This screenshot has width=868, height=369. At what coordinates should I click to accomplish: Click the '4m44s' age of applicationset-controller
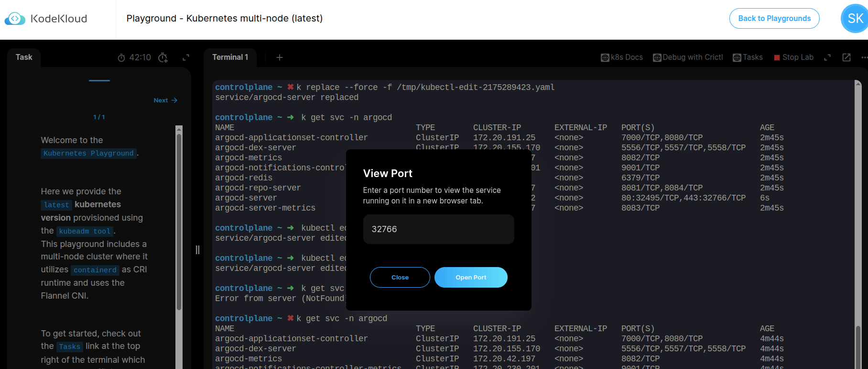pyautogui.click(x=772, y=339)
